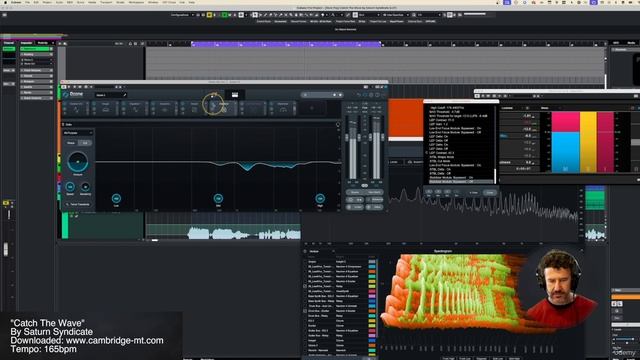Click the Spectrogram panel title
640x360 pixels.
click(442, 251)
